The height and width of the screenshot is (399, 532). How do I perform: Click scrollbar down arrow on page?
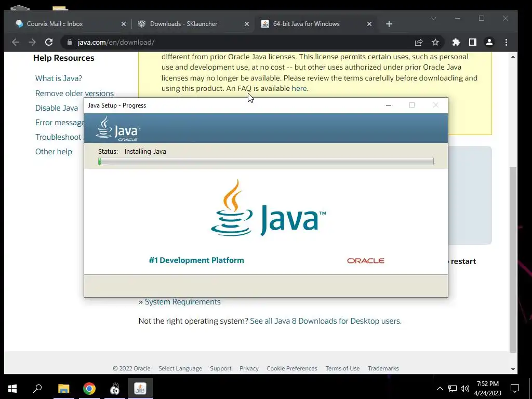tap(513, 369)
